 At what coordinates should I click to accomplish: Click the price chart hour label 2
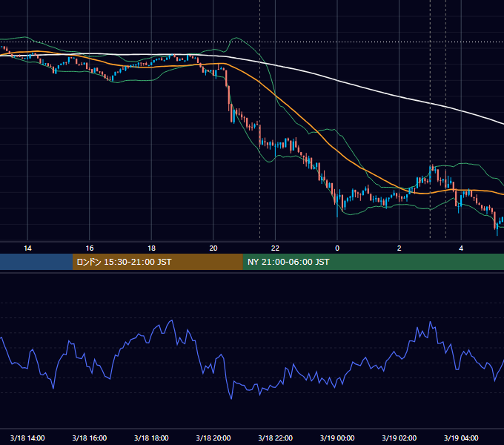tap(399, 248)
